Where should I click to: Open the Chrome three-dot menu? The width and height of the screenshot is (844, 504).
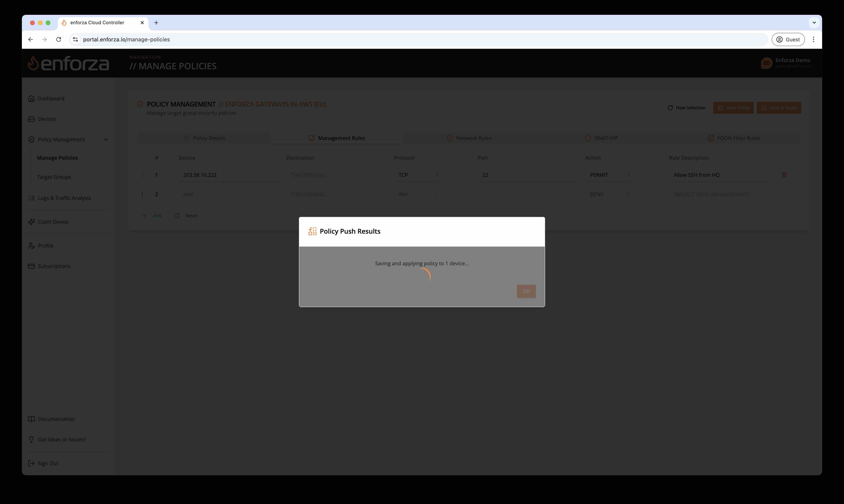click(x=813, y=39)
